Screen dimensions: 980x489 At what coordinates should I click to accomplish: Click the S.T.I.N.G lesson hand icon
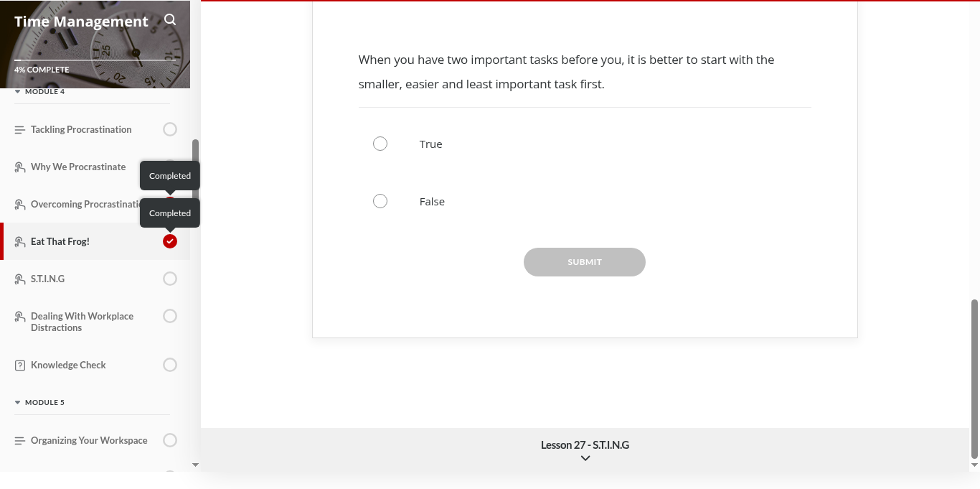tap(20, 279)
